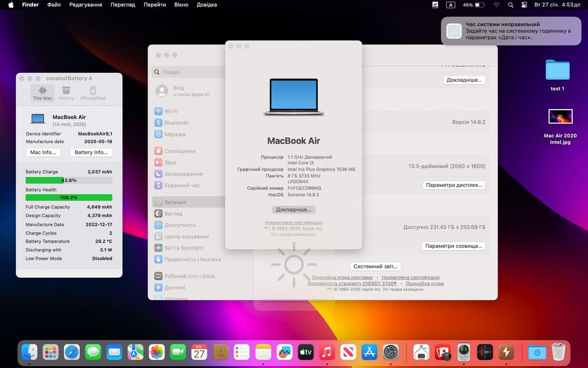The image size is (588, 368).
Task: Open Mail from the Dock
Action: pyautogui.click(x=114, y=352)
